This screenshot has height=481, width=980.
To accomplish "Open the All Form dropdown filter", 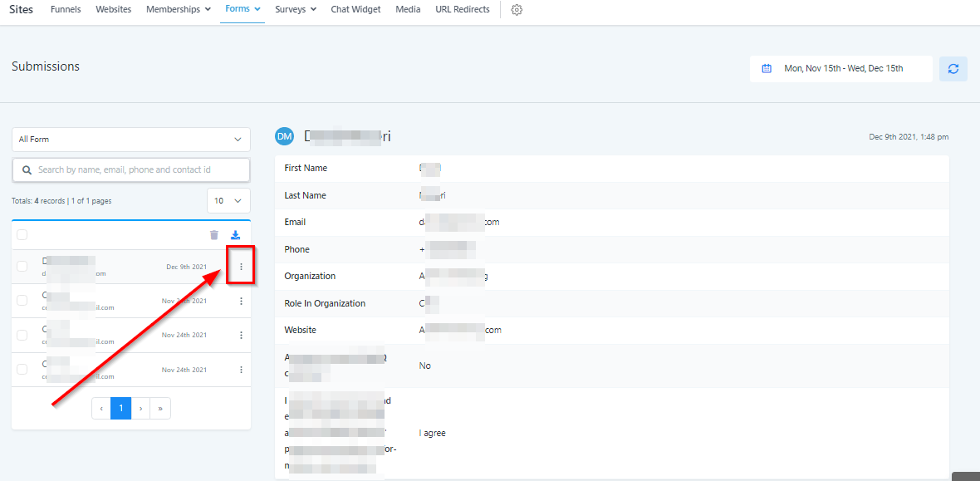I will (131, 140).
